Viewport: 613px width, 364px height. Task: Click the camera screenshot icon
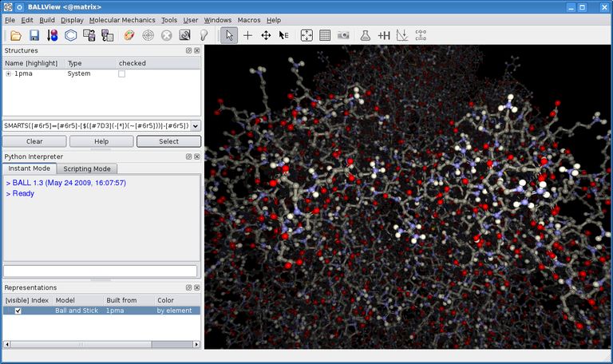click(x=343, y=36)
